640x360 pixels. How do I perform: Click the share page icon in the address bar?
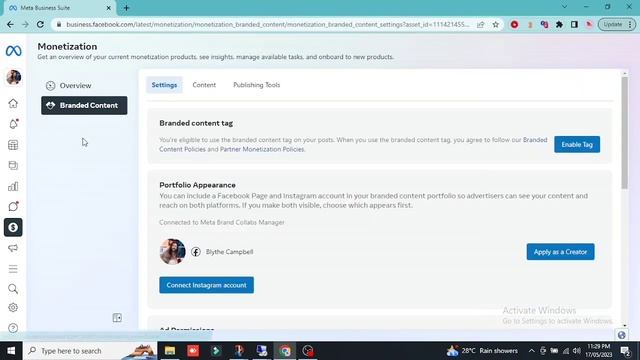[480, 24]
